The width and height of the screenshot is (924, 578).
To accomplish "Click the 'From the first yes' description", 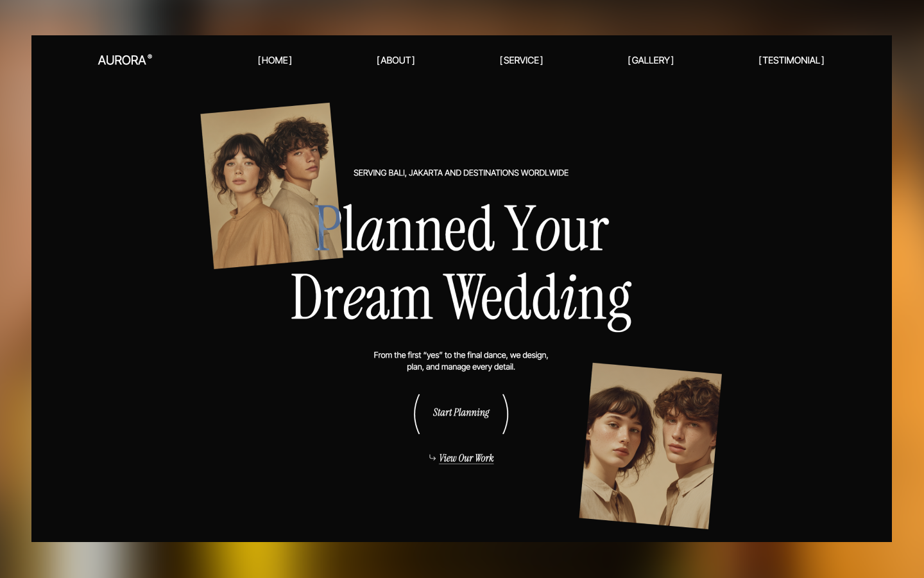I will click(x=461, y=361).
